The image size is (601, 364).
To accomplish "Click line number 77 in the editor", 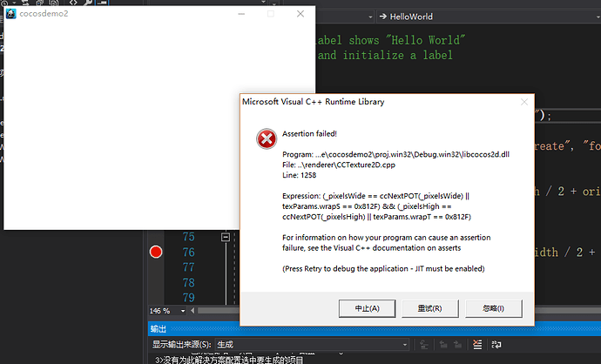I will coord(188,267).
